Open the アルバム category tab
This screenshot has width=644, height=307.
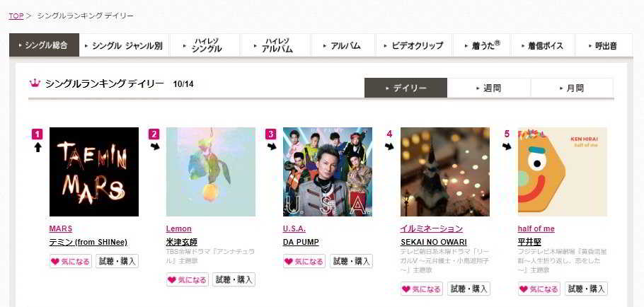(x=343, y=45)
